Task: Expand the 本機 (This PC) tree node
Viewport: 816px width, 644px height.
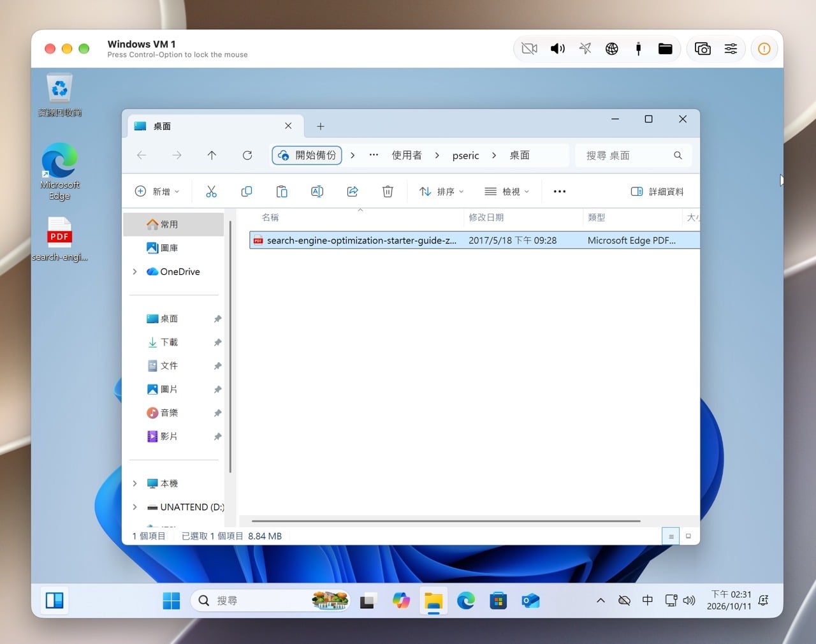Action: pyautogui.click(x=135, y=483)
